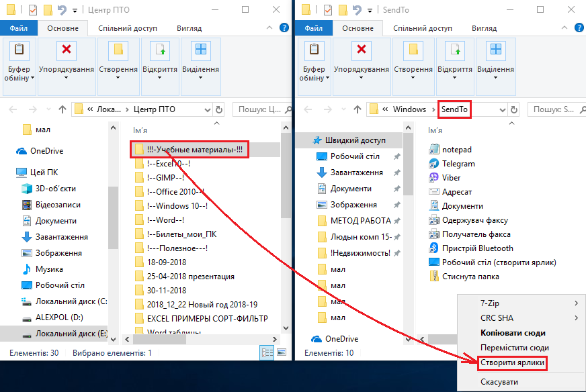Switch to Вигляд tab in Центр ПТО
The height and width of the screenshot is (392, 586).
189,28
